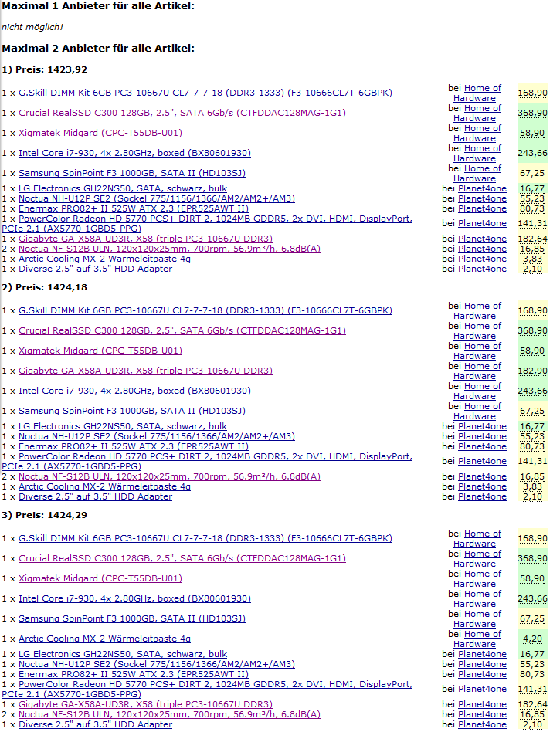This screenshot has height=732, width=560.
Task: Open Crucial RealSSD C300 link under Preis 1424,18
Action: point(182,330)
